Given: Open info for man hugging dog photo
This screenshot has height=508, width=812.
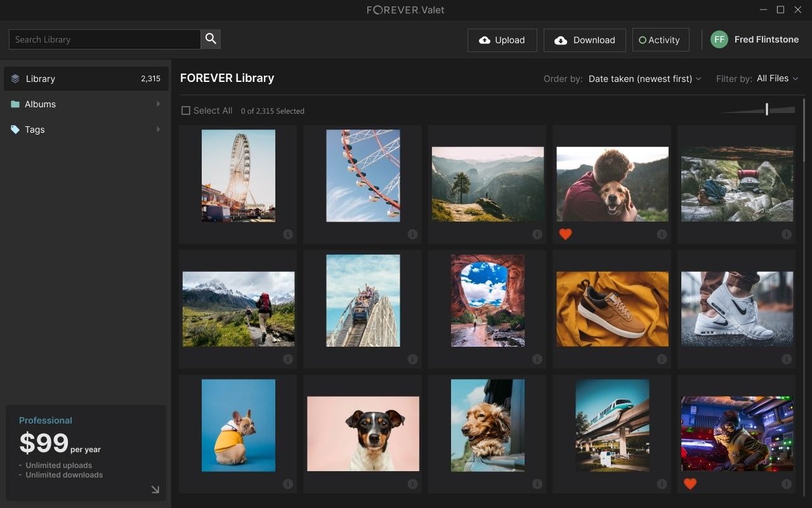Looking at the screenshot, I should [x=662, y=234].
